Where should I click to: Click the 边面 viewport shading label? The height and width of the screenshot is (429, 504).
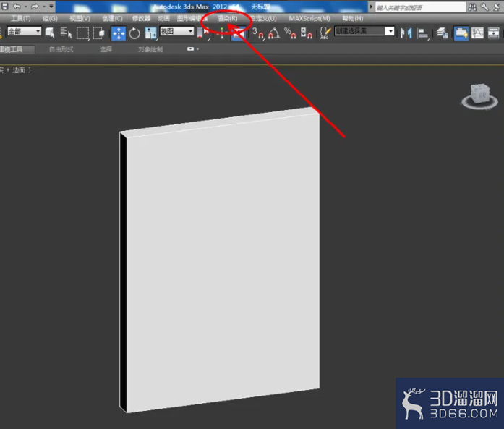point(19,70)
